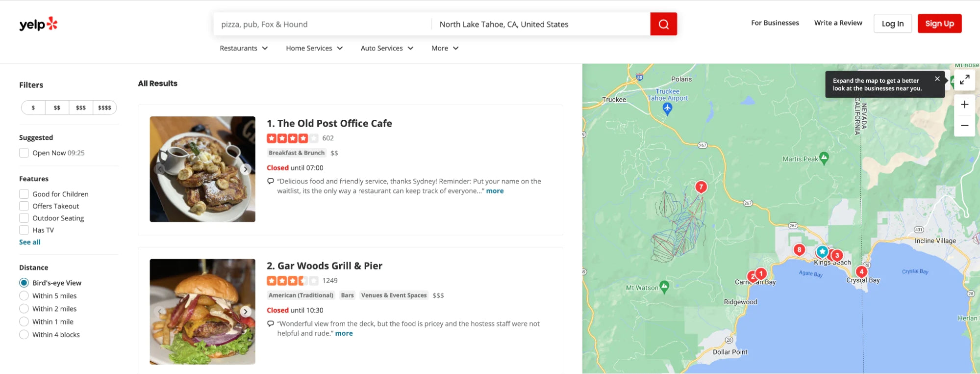The height and width of the screenshot is (374, 980).
Task: Click the red search magnifier button
Action: [x=663, y=24]
